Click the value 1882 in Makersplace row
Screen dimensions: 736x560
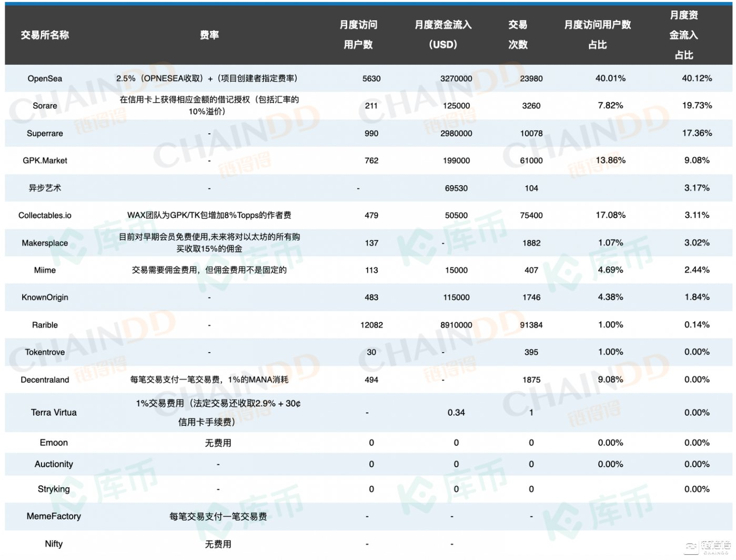[x=531, y=243]
